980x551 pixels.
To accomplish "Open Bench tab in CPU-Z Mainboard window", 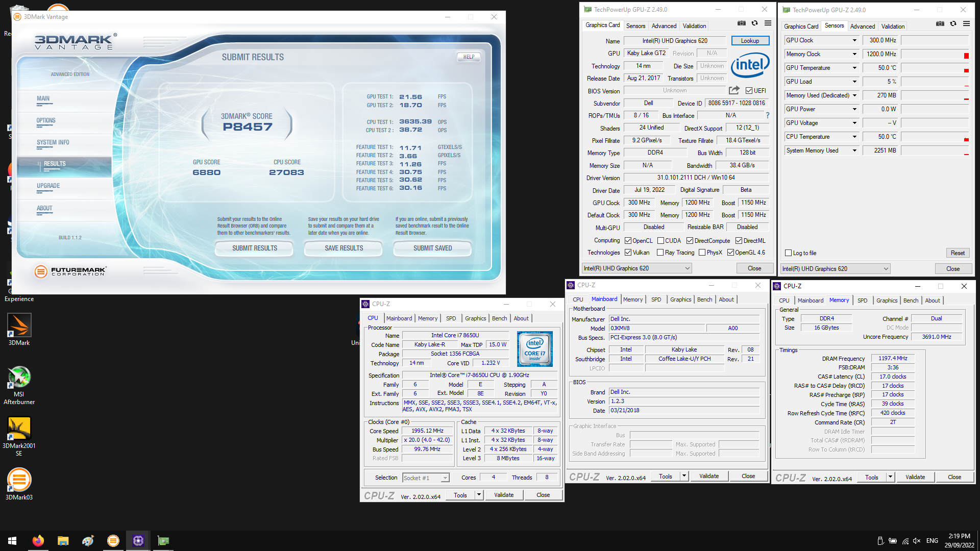I will (x=704, y=299).
